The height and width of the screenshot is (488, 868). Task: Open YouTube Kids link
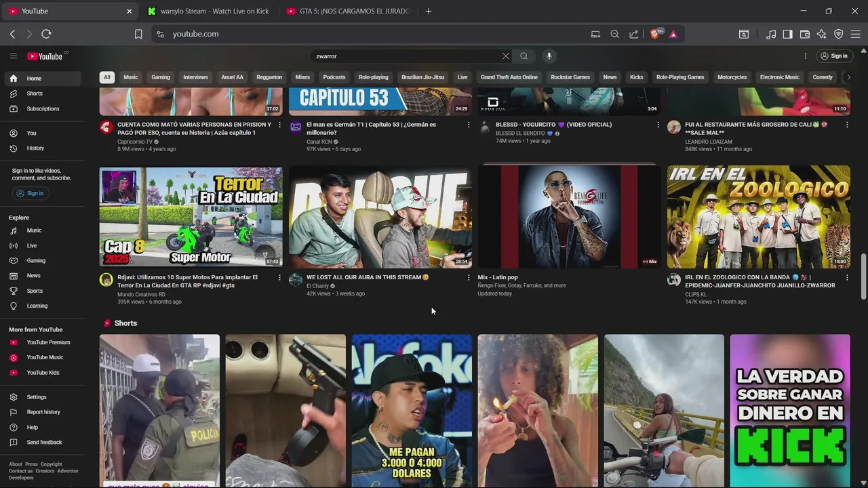pyautogui.click(x=42, y=372)
